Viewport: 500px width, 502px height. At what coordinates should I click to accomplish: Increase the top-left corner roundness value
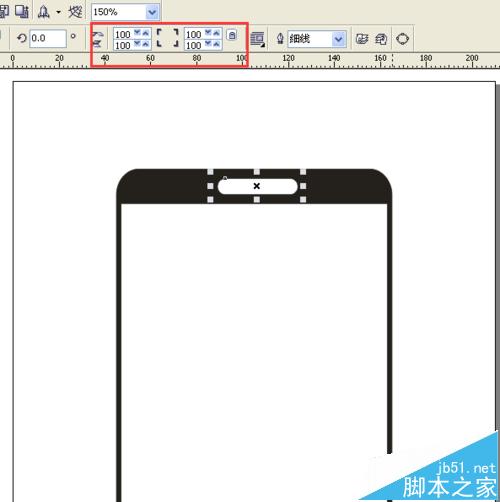146,33
